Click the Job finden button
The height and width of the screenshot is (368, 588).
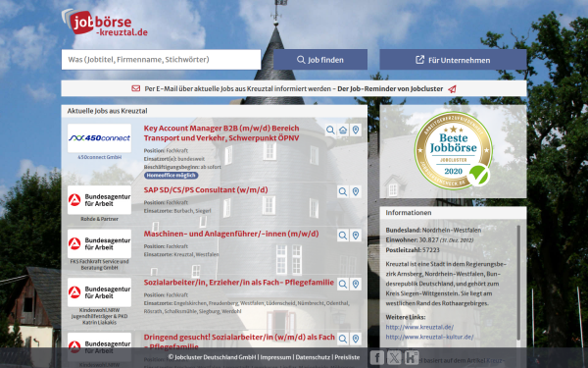(x=320, y=60)
